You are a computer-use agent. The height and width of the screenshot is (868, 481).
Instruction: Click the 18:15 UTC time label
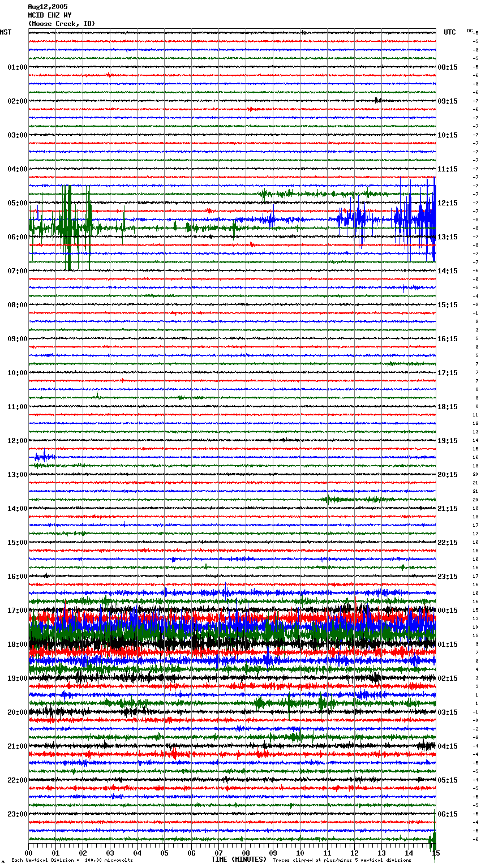(x=448, y=407)
